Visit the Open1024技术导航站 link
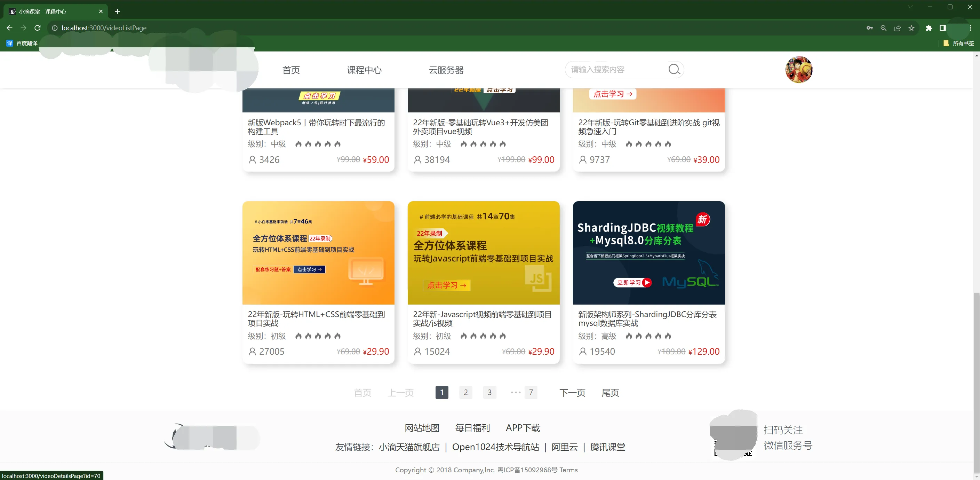The width and height of the screenshot is (980, 480). (495, 447)
